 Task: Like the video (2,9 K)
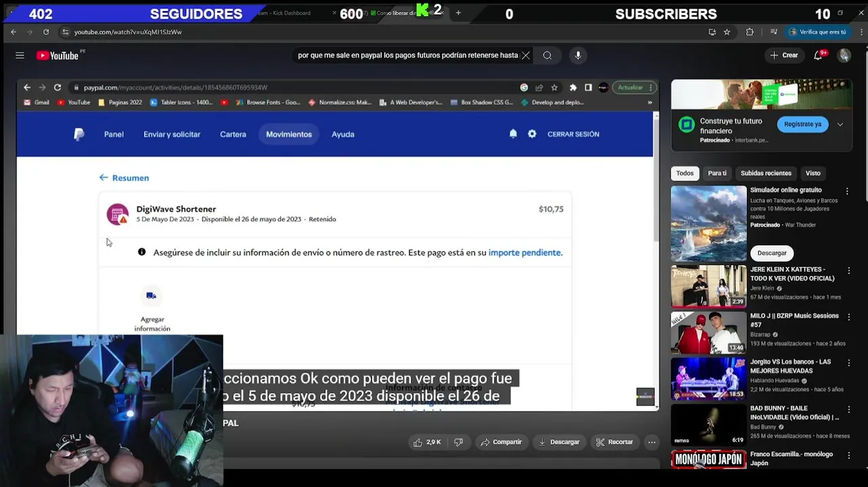point(427,442)
